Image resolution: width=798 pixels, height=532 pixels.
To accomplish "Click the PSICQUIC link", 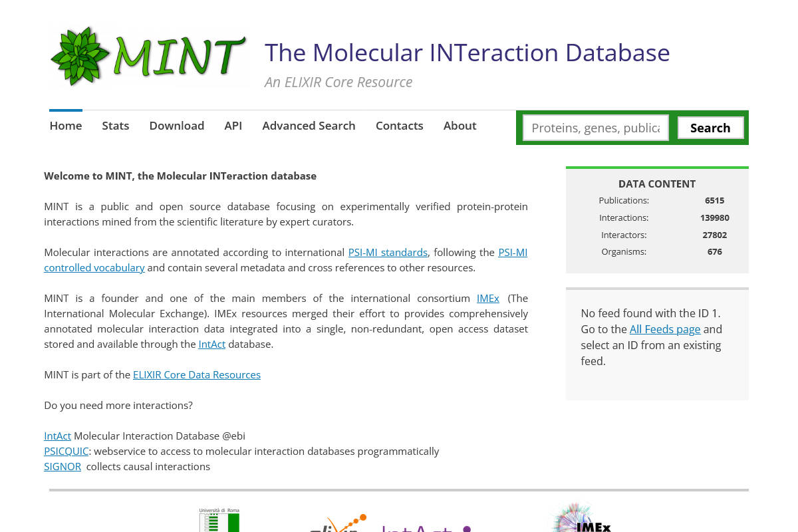I will (x=66, y=451).
